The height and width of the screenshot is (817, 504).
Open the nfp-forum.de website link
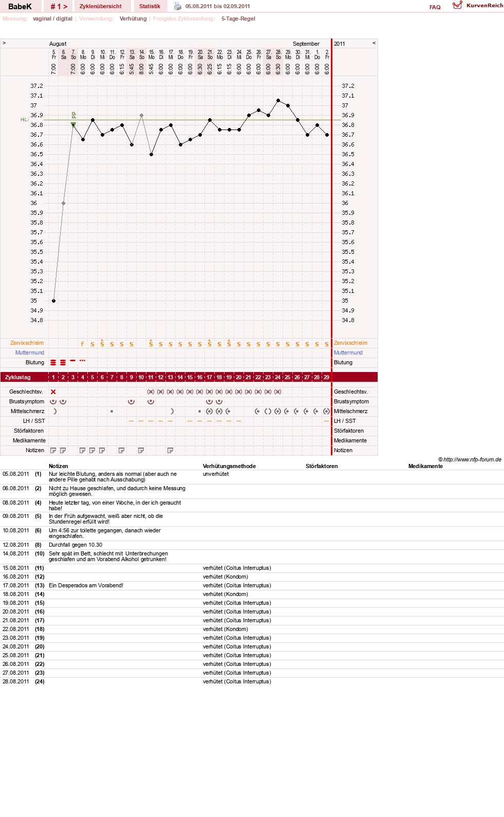(472, 459)
